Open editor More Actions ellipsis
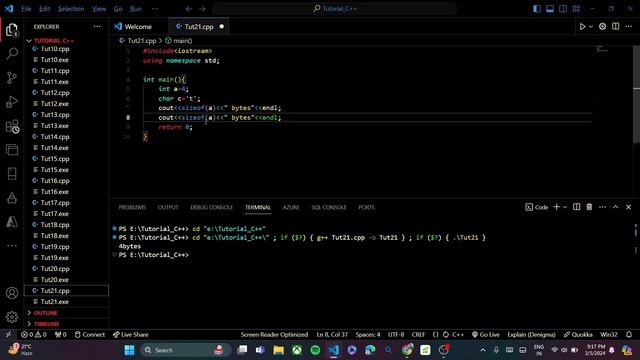The height and width of the screenshot is (360, 640). click(x=629, y=27)
